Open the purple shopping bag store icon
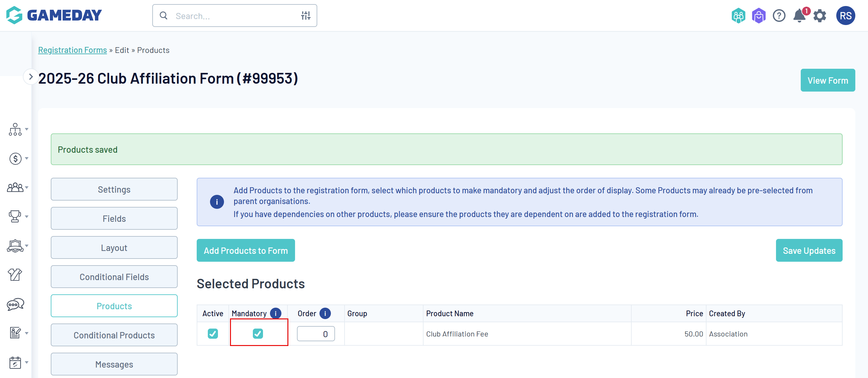This screenshot has width=868, height=378. [x=759, y=16]
